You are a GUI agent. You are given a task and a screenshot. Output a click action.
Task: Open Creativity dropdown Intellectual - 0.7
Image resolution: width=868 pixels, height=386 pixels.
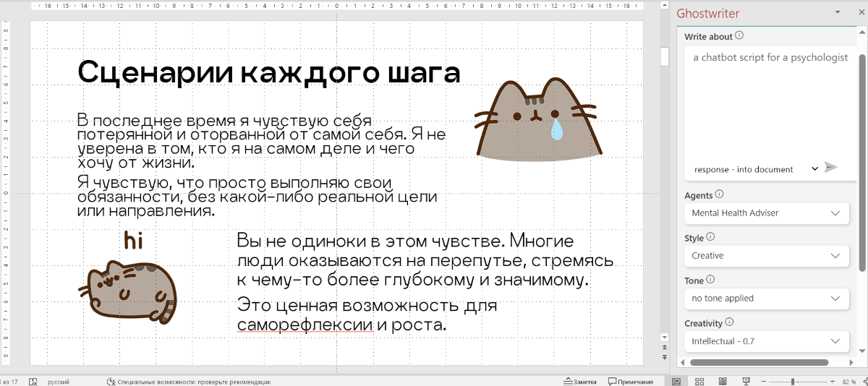(x=766, y=341)
